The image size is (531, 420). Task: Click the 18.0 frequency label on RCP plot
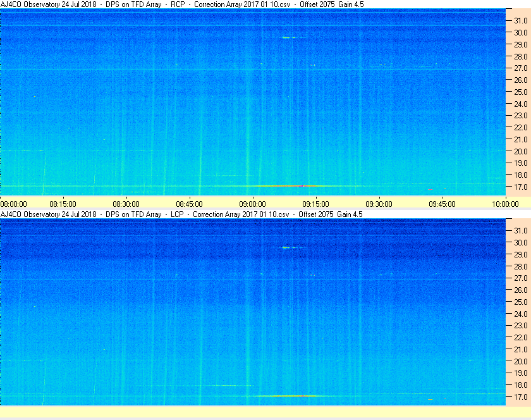click(521, 175)
